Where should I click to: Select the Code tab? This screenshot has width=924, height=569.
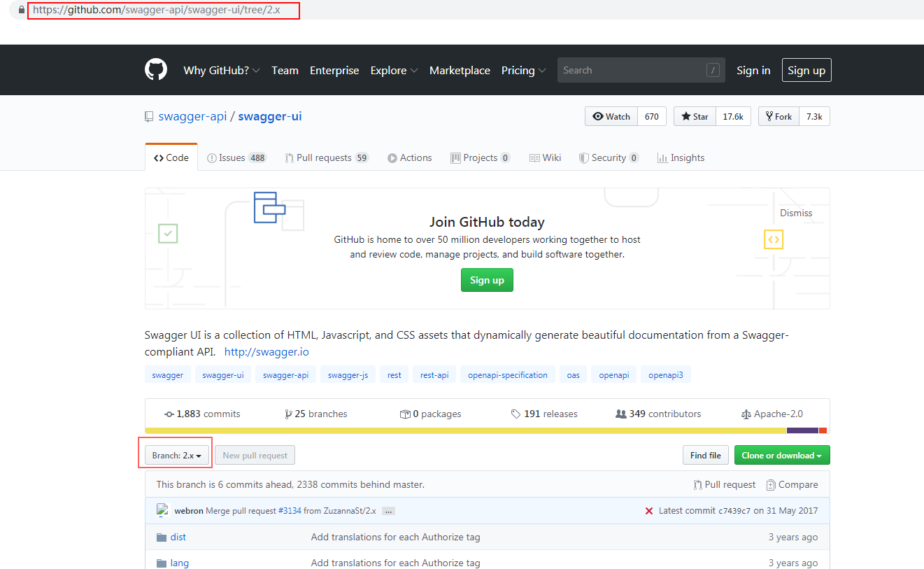[x=171, y=157]
